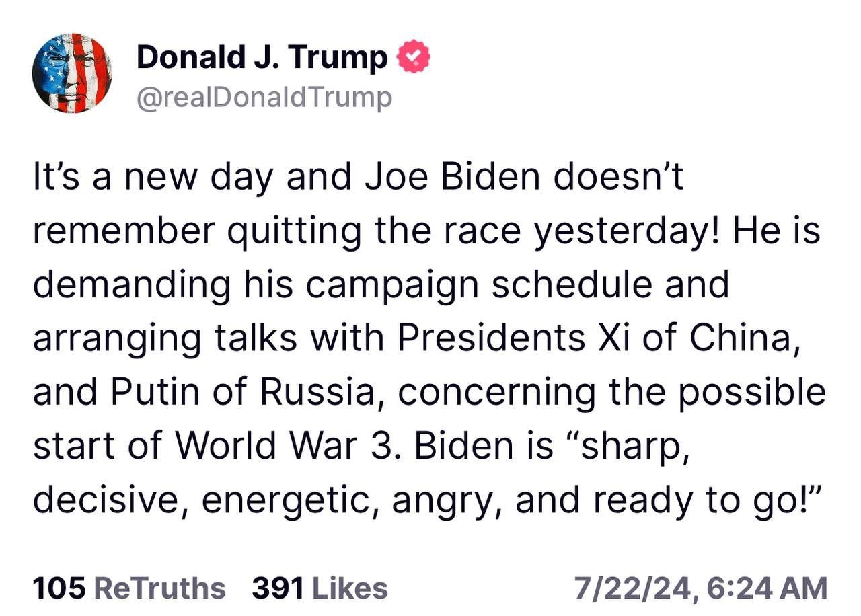
Task: Click the 7/22/24 post date
Action: coord(631,588)
